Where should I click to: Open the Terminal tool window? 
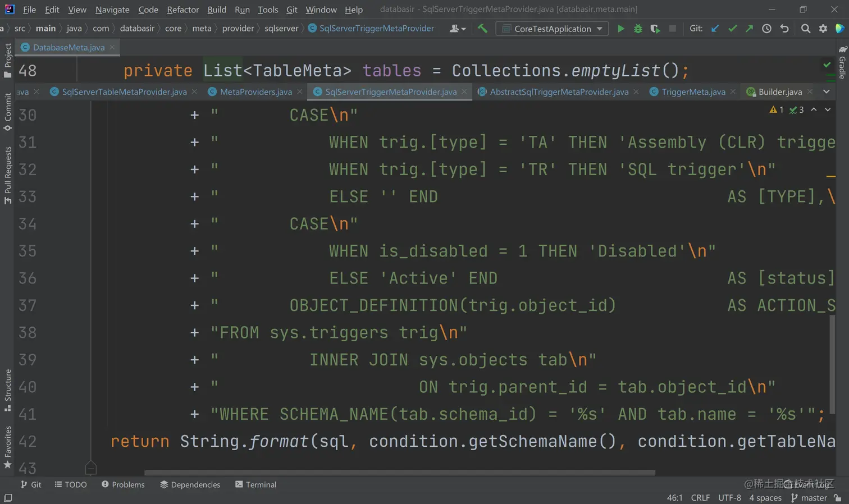(255, 484)
